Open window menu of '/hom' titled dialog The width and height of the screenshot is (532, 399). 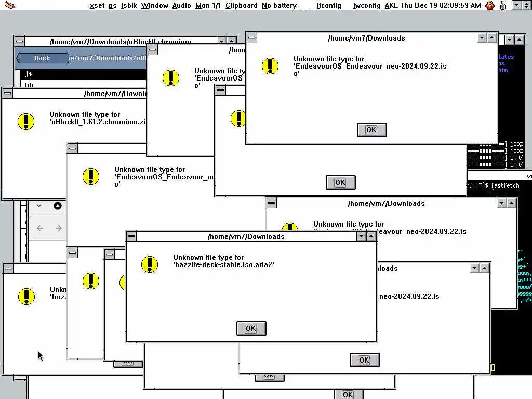(x=153, y=50)
